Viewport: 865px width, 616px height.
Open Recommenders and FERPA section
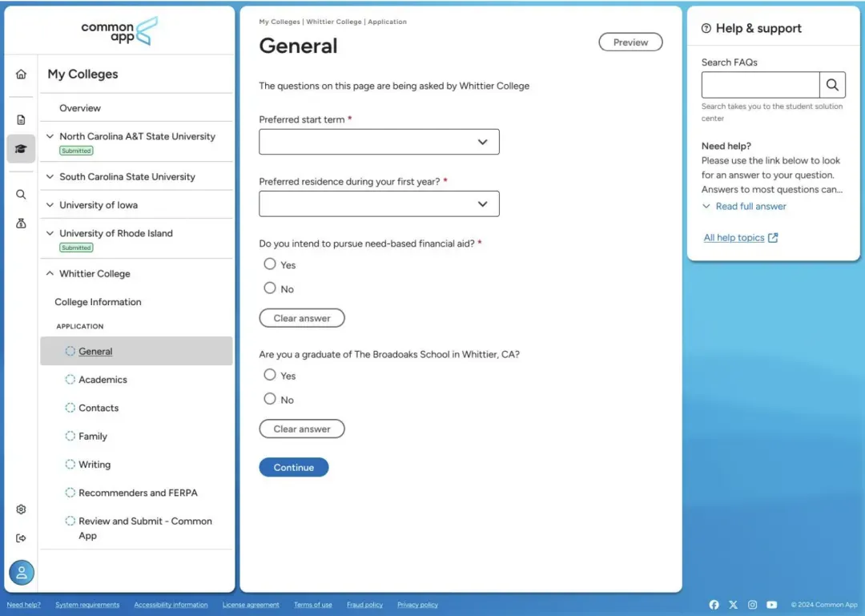(138, 493)
